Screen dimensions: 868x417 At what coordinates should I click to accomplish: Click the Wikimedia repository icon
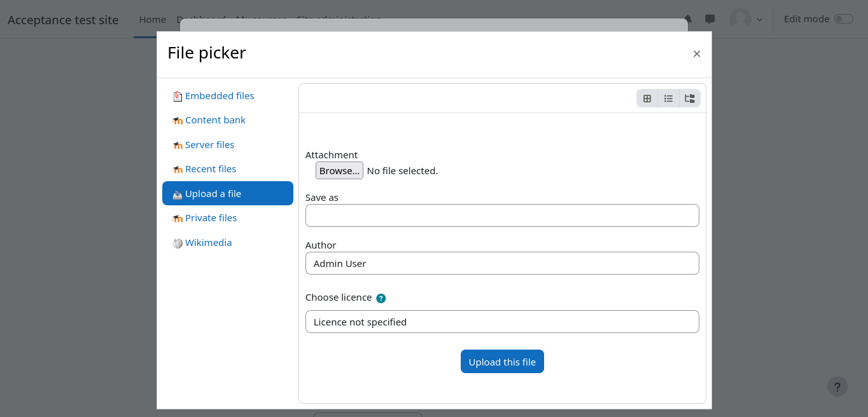(x=178, y=243)
